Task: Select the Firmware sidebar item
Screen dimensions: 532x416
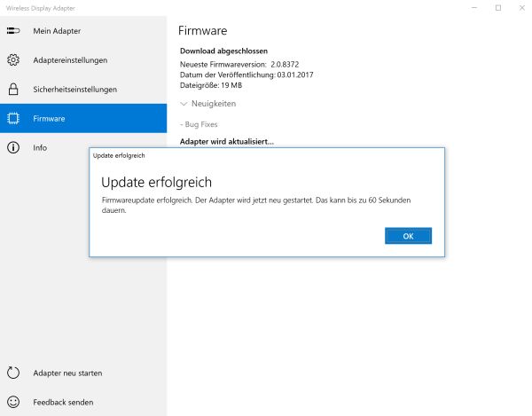Action: click(83, 119)
